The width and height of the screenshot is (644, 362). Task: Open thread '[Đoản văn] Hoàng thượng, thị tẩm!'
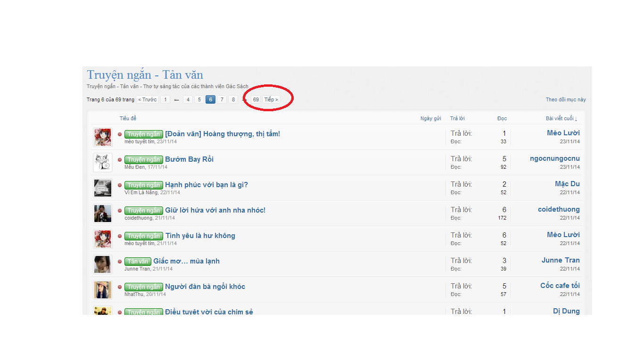223,134
